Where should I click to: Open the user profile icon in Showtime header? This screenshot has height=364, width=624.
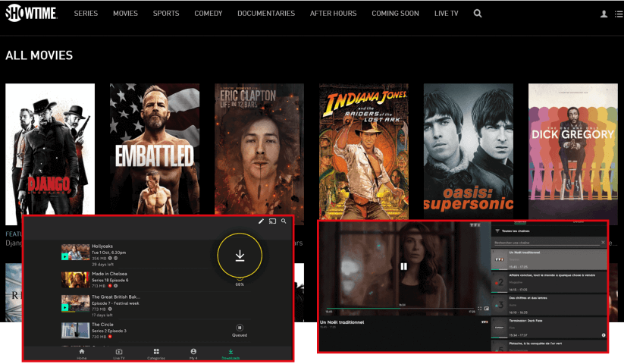pyautogui.click(x=604, y=14)
